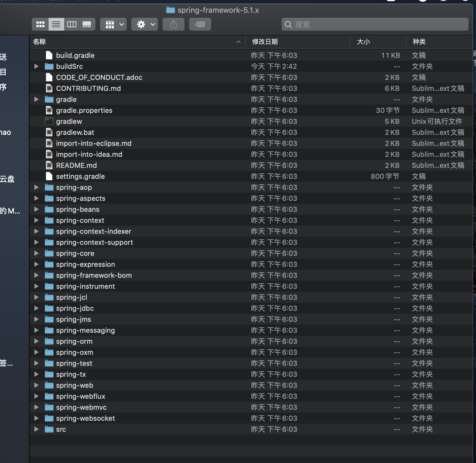The height and width of the screenshot is (463, 476).
Task: Select the buildSrc folder icon
Action: coord(49,66)
